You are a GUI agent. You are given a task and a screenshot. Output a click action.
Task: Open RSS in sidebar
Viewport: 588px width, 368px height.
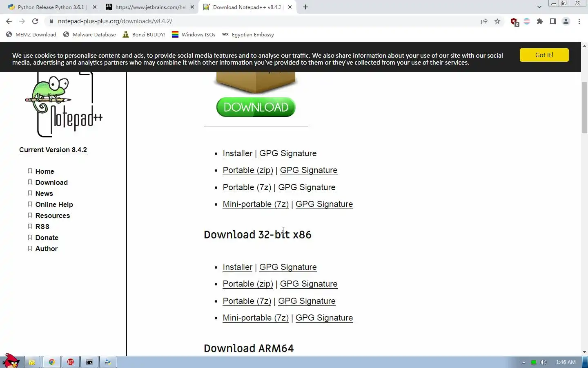click(42, 227)
